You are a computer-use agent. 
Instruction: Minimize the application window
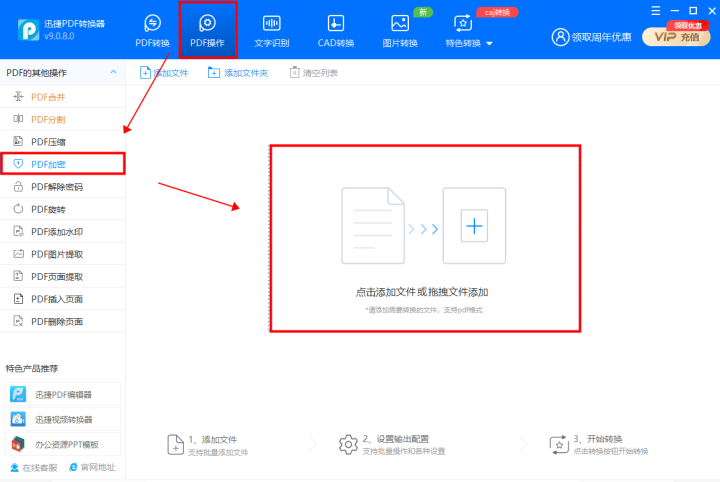pos(675,11)
